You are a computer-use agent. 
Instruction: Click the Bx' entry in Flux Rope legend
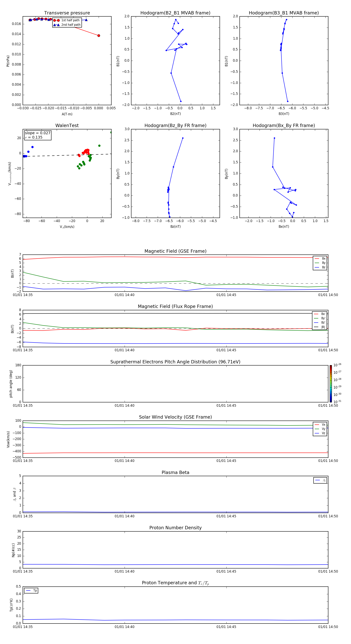click(x=320, y=314)
